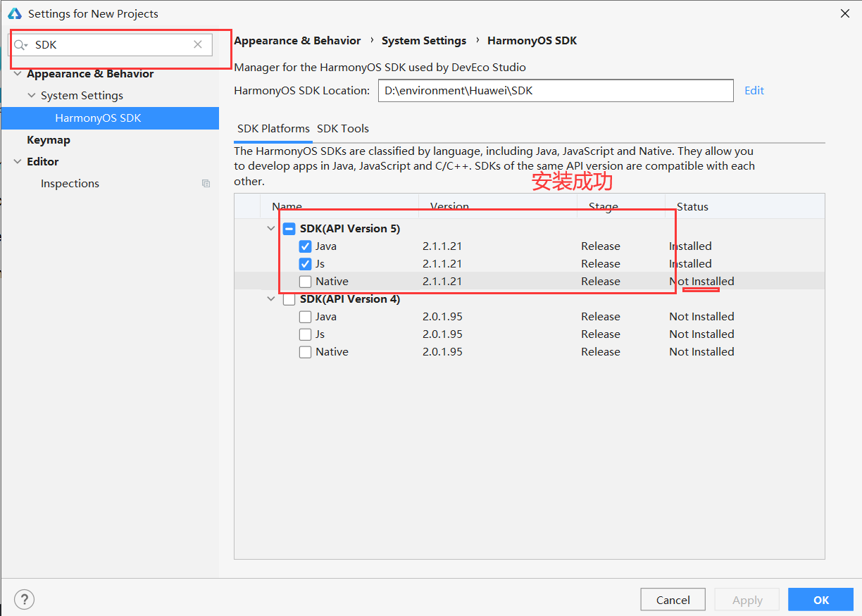The width and height of the screenshot is (862, 616).
Task: Click Appearance & Behavior breadcrumb
Action: pyautogui.click(x=297, y=41)
